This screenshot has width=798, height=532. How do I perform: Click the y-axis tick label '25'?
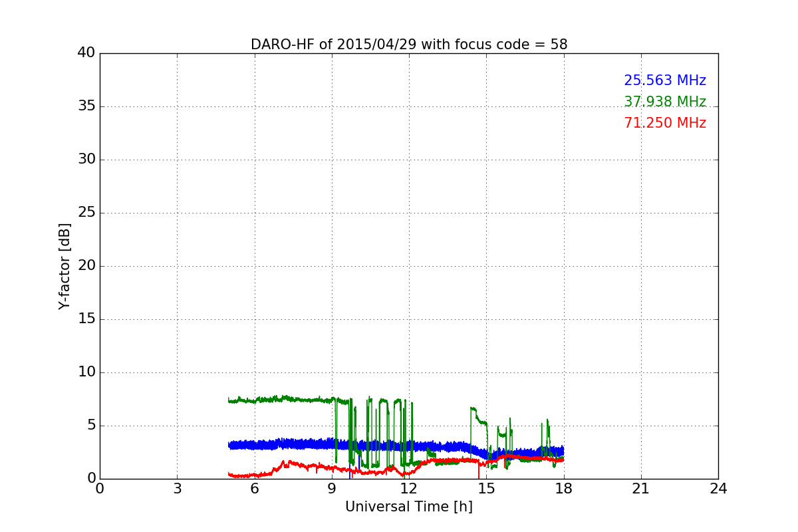tap(86, 213)
